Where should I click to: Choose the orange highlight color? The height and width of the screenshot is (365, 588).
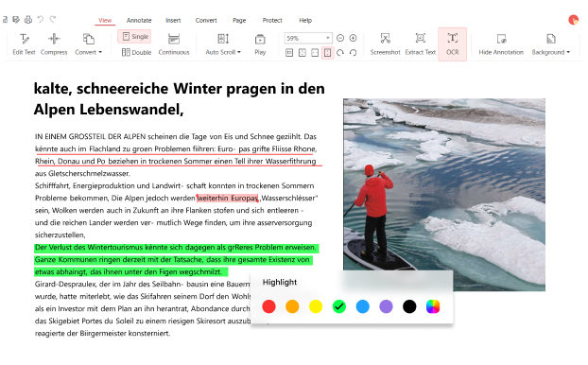(292, 306)
